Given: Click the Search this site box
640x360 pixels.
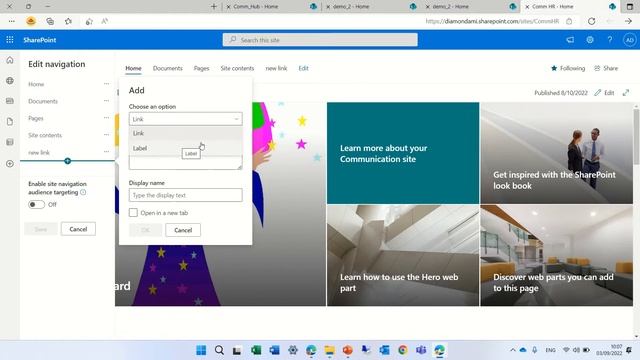Looking at the screenshot, I should (x=320, y=40).
